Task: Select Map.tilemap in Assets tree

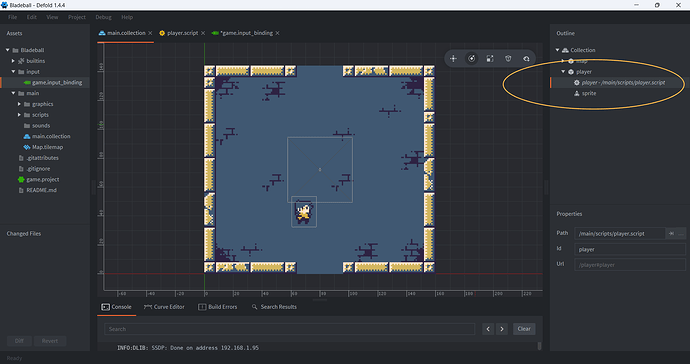Action: click(46, 147)
